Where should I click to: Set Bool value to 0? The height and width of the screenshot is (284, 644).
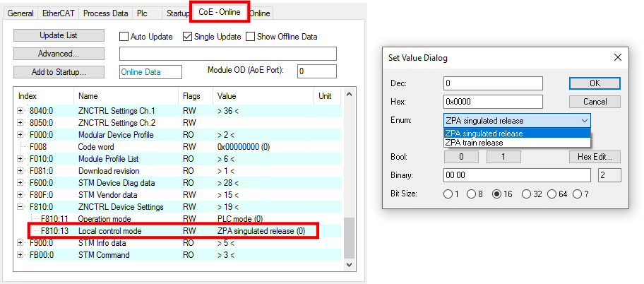coord(461,157)
